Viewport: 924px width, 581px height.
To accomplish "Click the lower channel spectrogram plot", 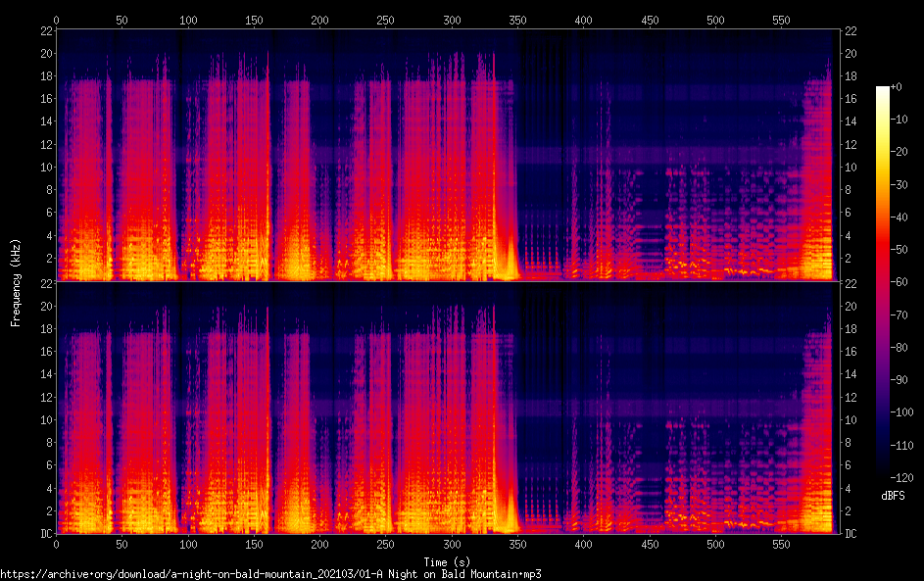I will tap(448, 408).
